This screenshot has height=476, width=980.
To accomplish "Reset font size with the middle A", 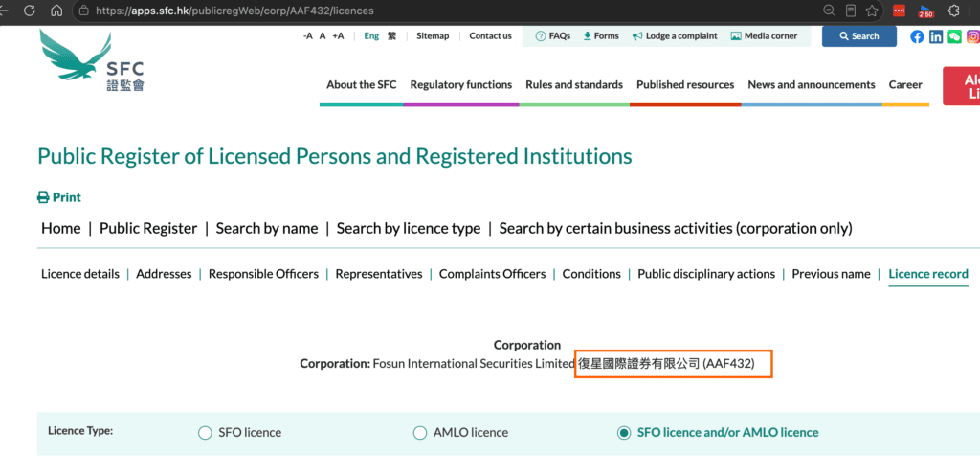I will 323,36.
